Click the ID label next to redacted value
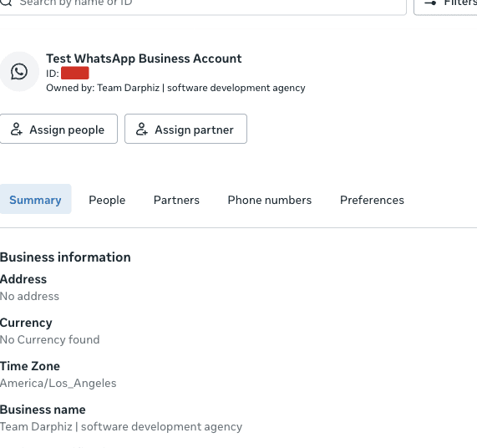This screenshot has width=477, height=448. coord(53,74)
